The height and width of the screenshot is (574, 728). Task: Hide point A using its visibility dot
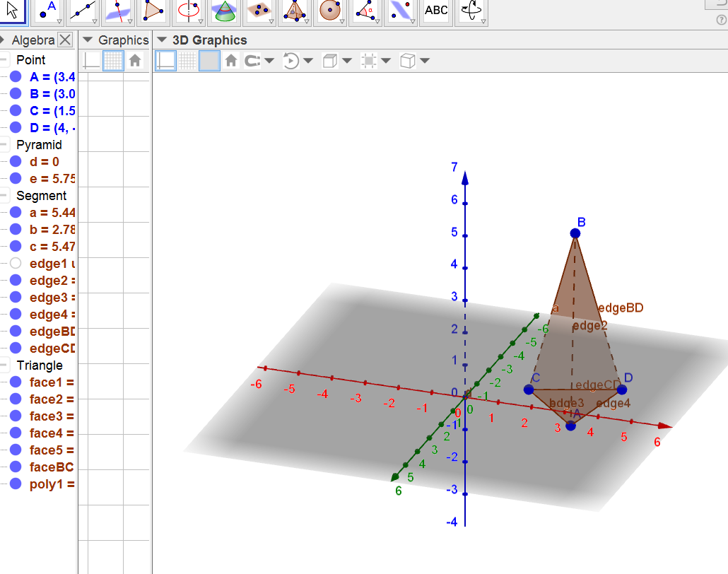point(16,77)
